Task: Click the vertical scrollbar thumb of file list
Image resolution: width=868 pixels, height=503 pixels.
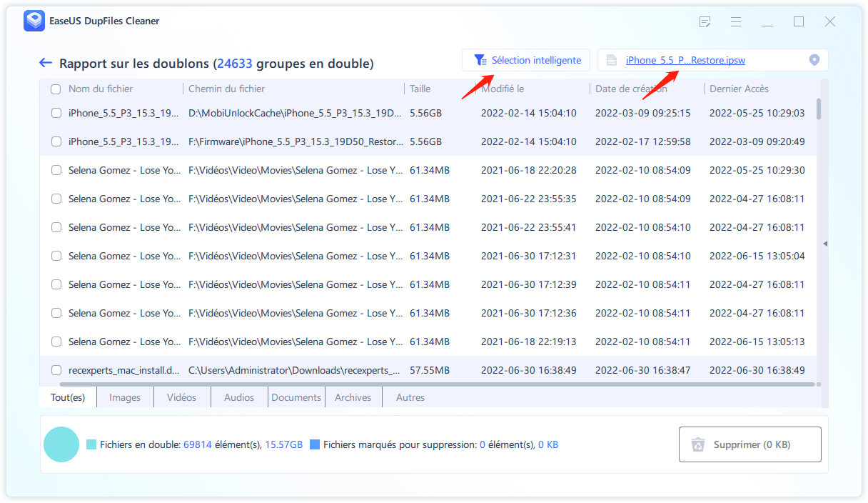Action: point(818,109)
